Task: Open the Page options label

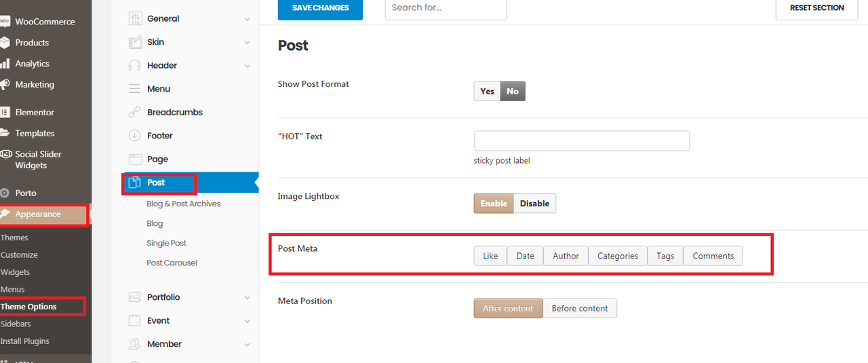Action: coord(157,159)
